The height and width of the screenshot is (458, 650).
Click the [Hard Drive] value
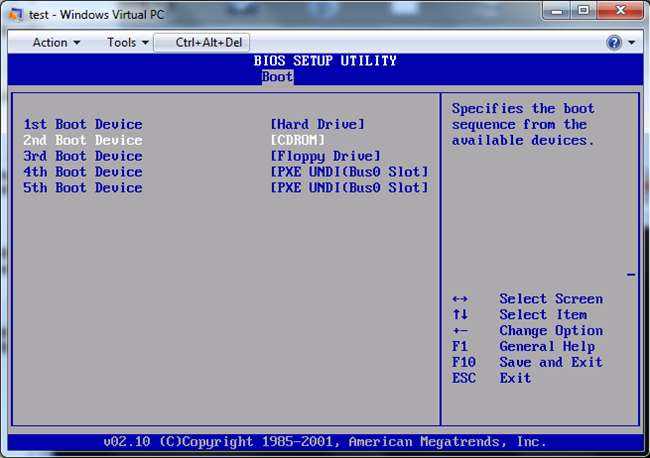pyautogui.click(x=318, y=124)
